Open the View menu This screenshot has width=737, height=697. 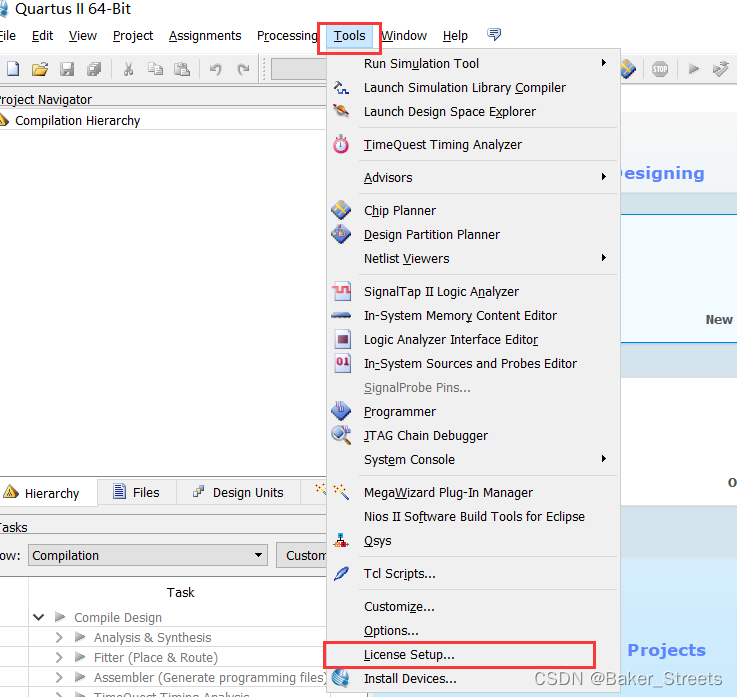[83, 36]
